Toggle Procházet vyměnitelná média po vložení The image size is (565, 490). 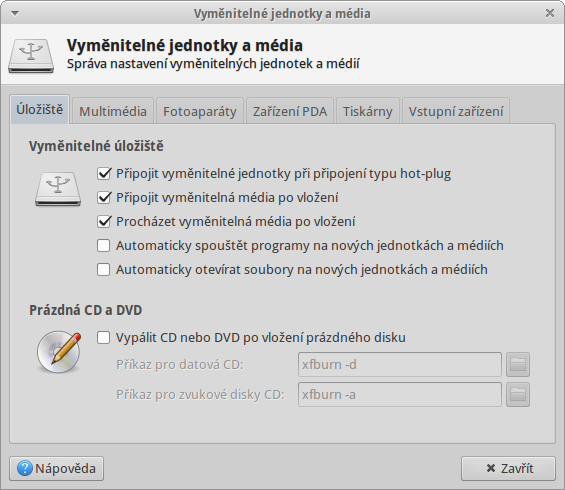click(x=104, y=222)
